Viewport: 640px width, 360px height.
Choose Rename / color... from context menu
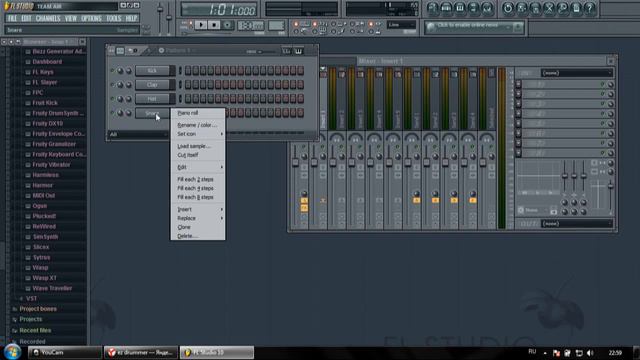click(197, 125)
